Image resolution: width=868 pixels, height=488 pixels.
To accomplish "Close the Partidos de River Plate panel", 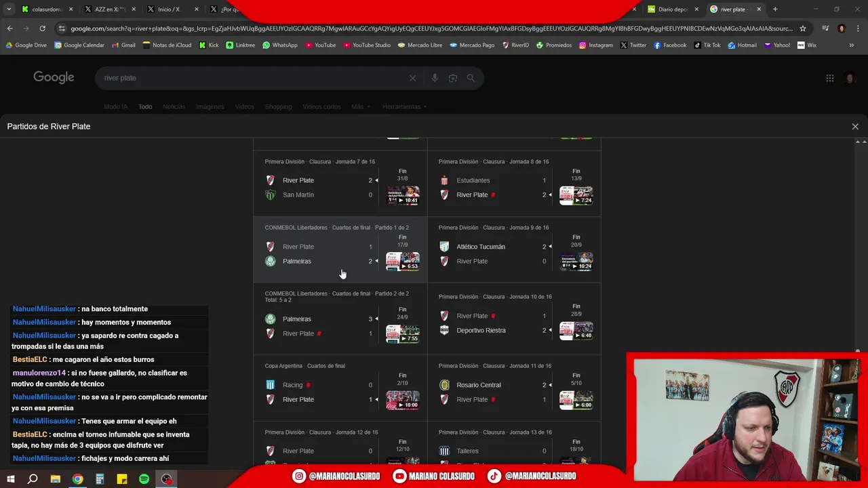I will click(855, 127).
